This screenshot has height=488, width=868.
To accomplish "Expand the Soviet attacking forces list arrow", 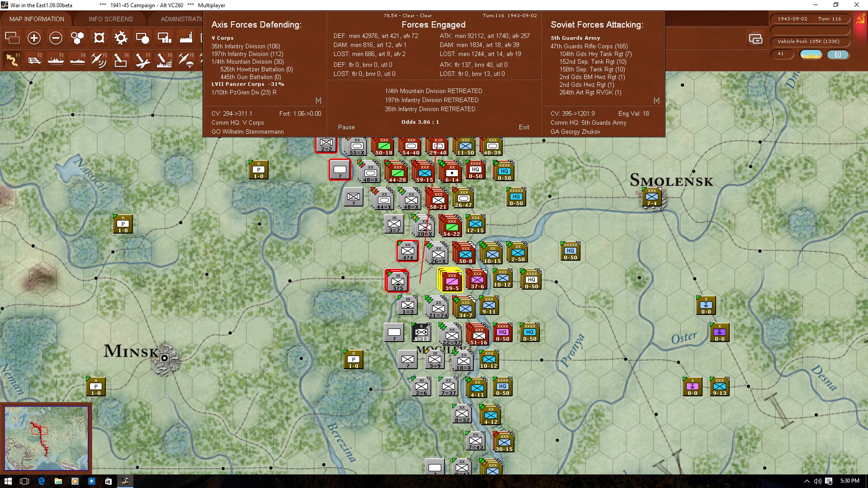I will click(x=656, y=100).
